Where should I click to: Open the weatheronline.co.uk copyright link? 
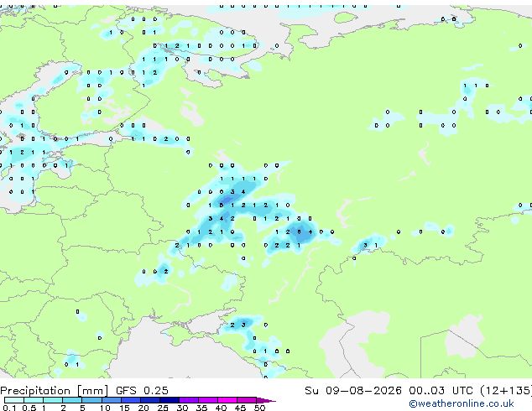pyautogui.click(x=462, y=403)
